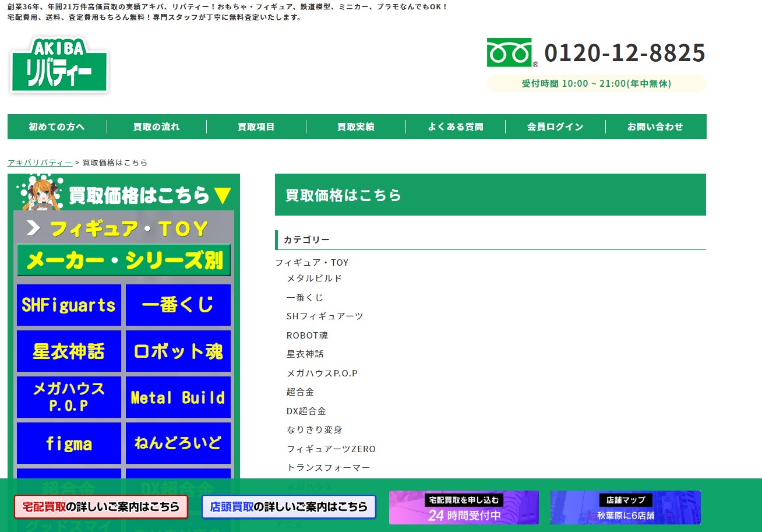Open the フィギュアーツZERO category link
This screenshot has height=532, width=762.
click(331, 449)
